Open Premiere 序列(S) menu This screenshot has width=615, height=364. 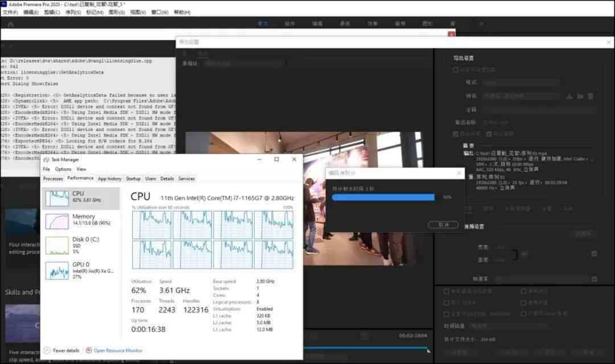point(73,13)
